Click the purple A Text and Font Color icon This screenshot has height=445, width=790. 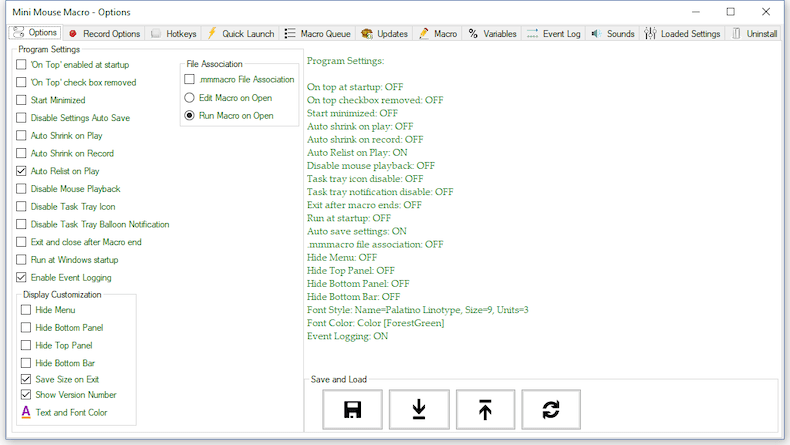point(26,412)
